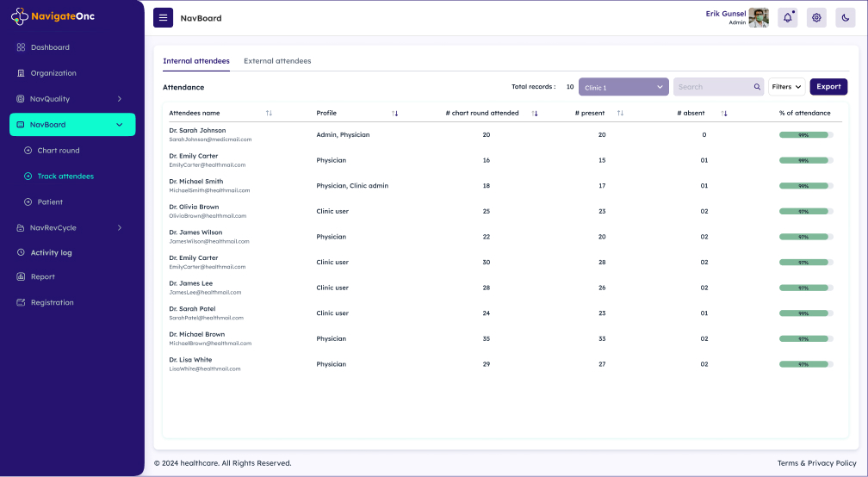Open the notifications bell
Screen dimensions: 868x477
[787, 17]
